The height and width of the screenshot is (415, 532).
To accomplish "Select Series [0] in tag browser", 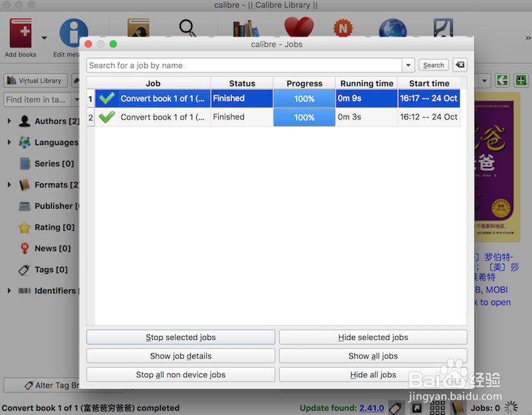I will click(54, 164).
